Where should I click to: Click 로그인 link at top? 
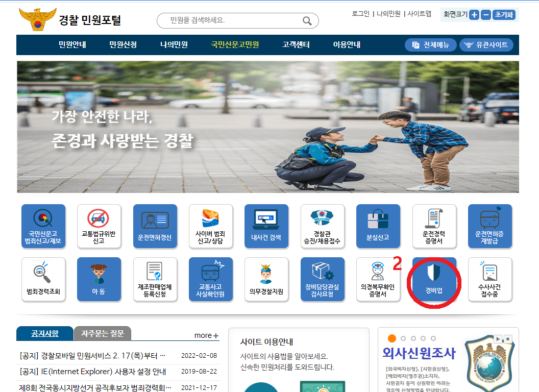360,14
